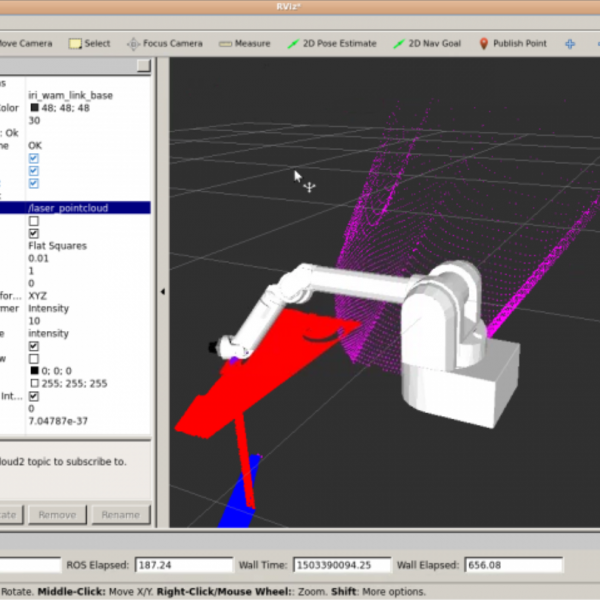Collapse the left panel with the arrow handle
This screenshot has width=600, height=600.
click(x=162, y=292)
